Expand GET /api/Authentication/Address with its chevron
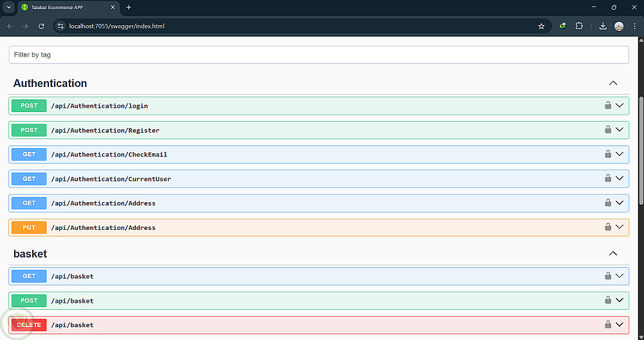Viewport: 644px width, 340px height. 620,203
